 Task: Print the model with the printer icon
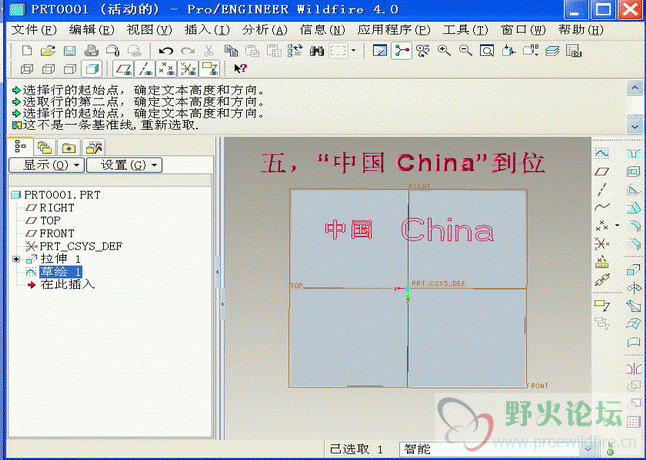pos(91,51)
